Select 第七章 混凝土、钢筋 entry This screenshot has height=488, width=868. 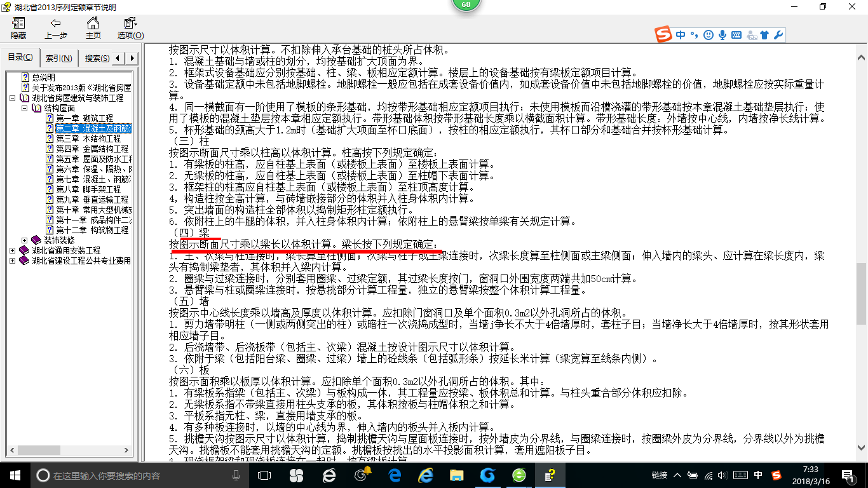pos(93,179)
